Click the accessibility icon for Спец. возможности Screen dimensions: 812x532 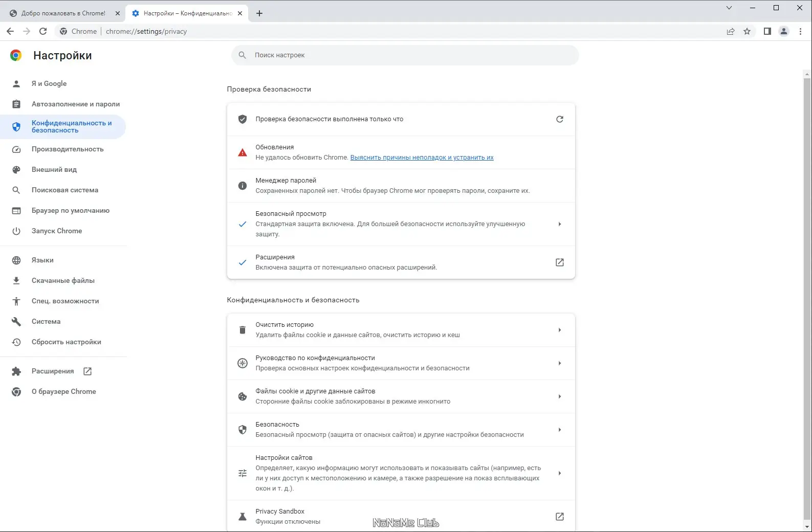pyautogui.click(x=16, y=301)
